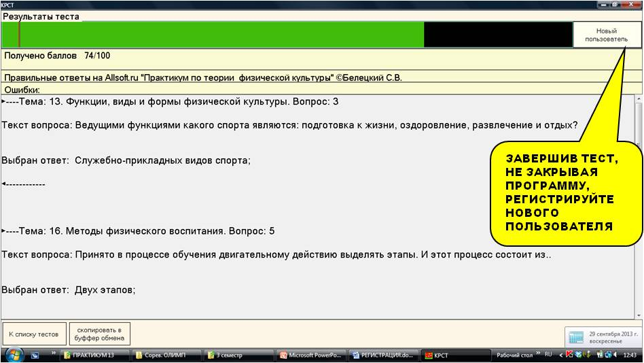
Task: Switch to ПРАКТИКУМ 13 taskbar item
Action: [95, 356]
